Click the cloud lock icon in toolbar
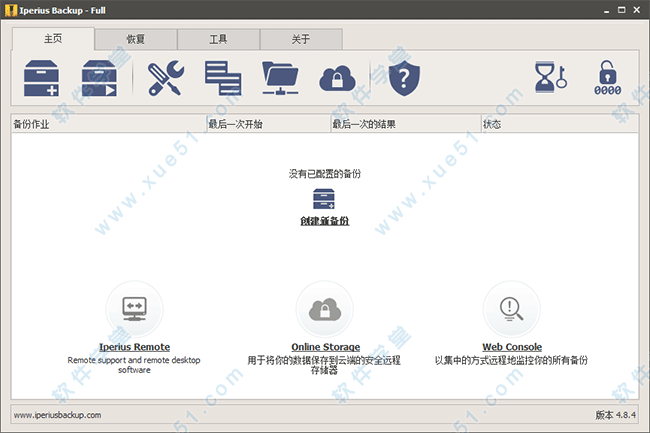 point(337,78)
